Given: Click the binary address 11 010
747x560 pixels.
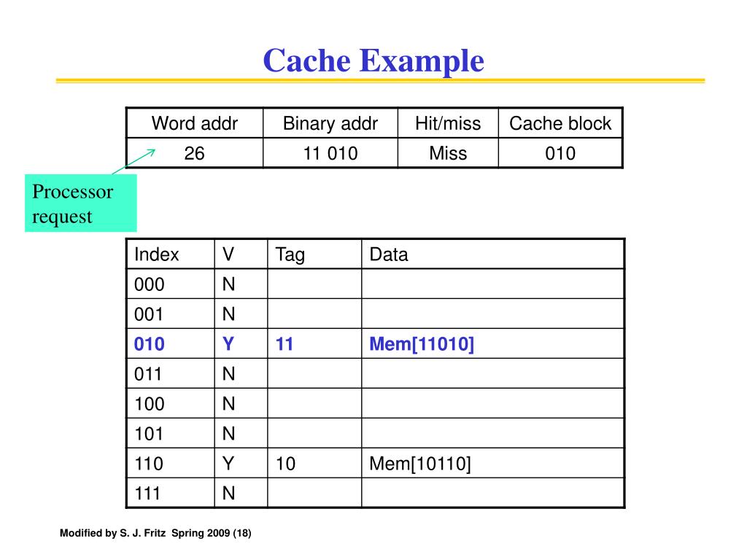Looking at the screenshot, I should pos(330,153).
